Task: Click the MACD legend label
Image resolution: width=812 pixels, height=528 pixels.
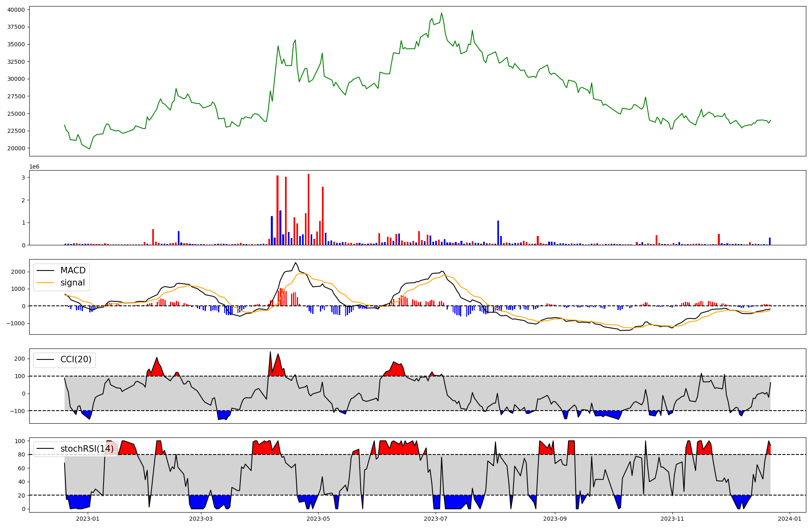Action: [73, 270]
